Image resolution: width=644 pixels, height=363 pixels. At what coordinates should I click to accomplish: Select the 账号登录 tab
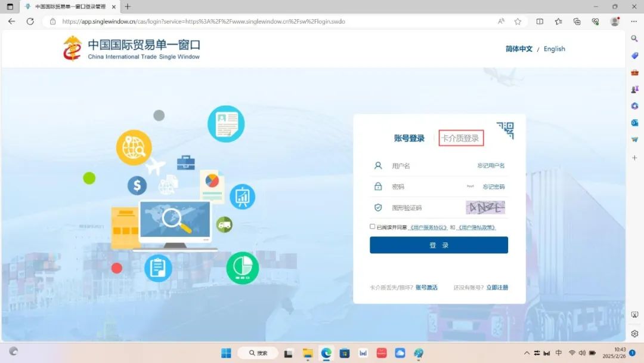tap(409, 139)
